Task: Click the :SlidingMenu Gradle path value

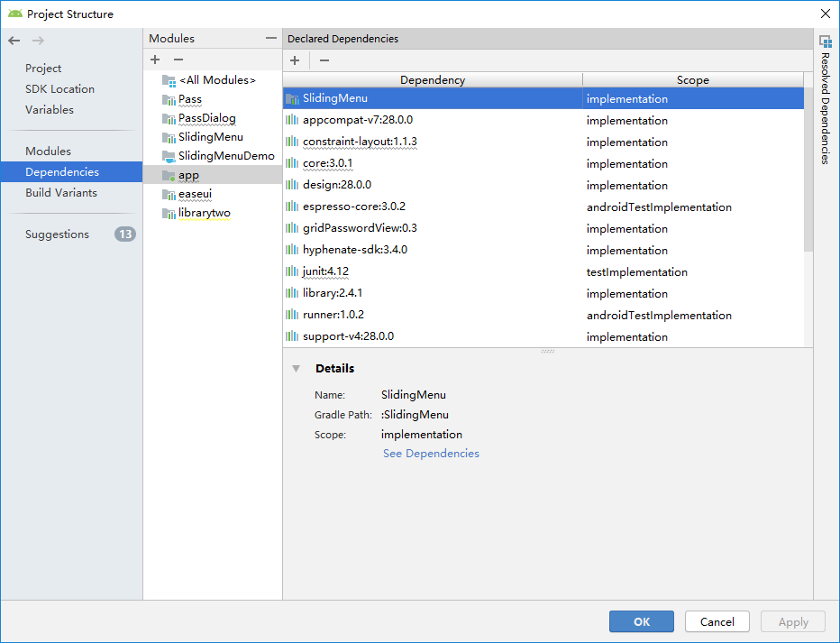Action: pyautogui.click(x=415, y=415)
